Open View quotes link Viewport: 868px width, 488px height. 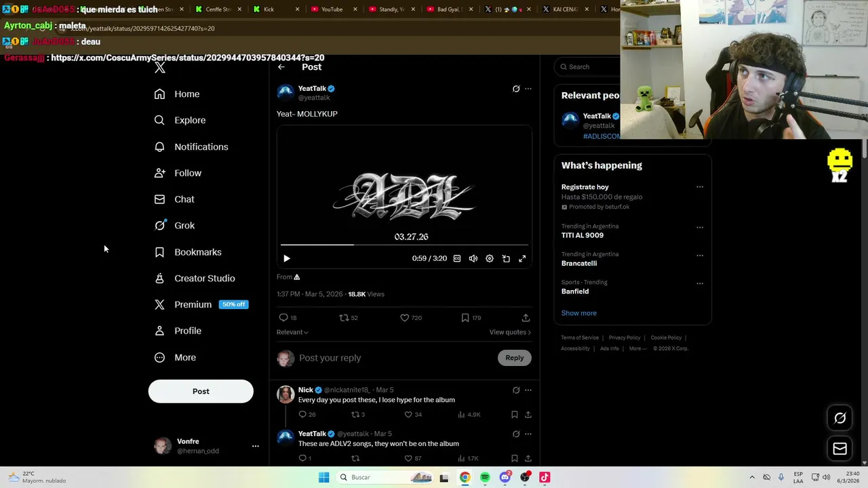point(510,332)
